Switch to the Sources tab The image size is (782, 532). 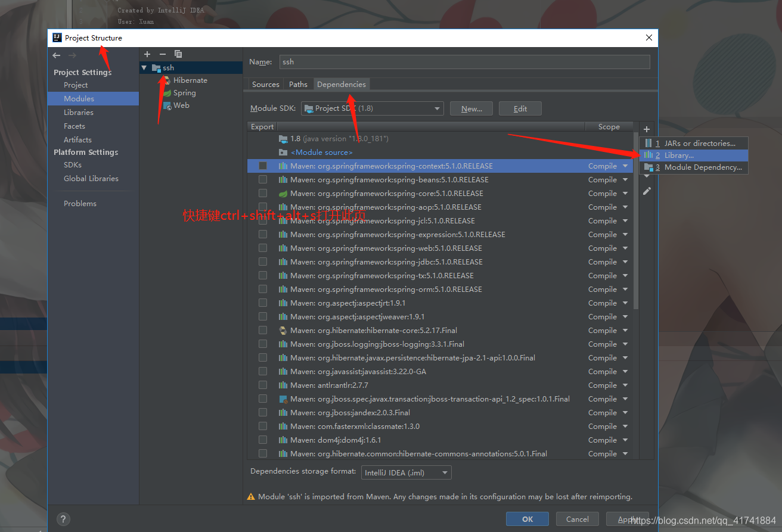tap(266, 85)
